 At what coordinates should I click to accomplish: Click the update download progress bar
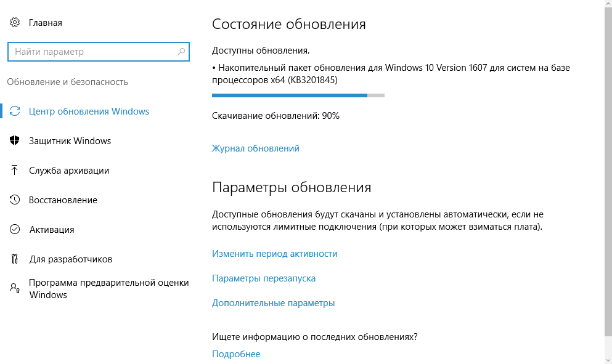point(298,95)
